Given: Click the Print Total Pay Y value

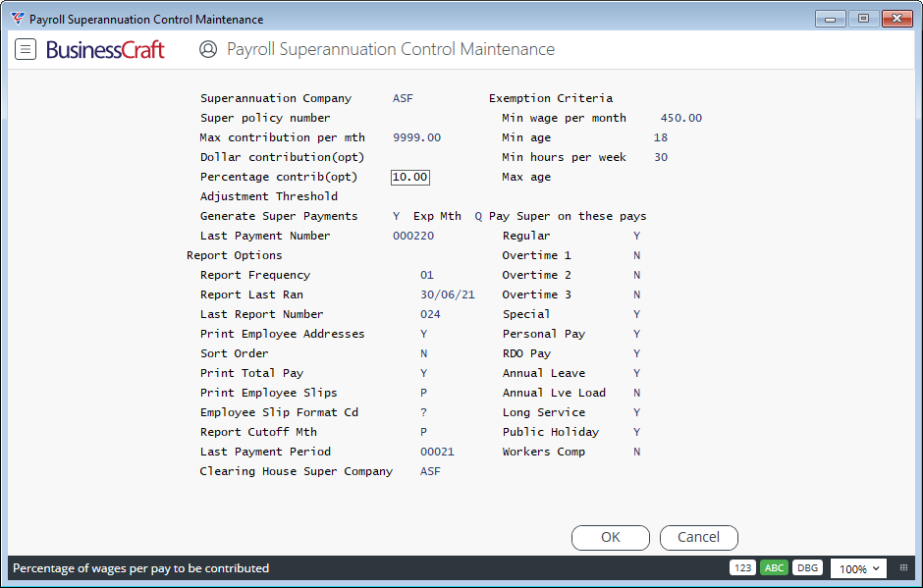Looking at the screenshot, I should (x=424, y=373).
